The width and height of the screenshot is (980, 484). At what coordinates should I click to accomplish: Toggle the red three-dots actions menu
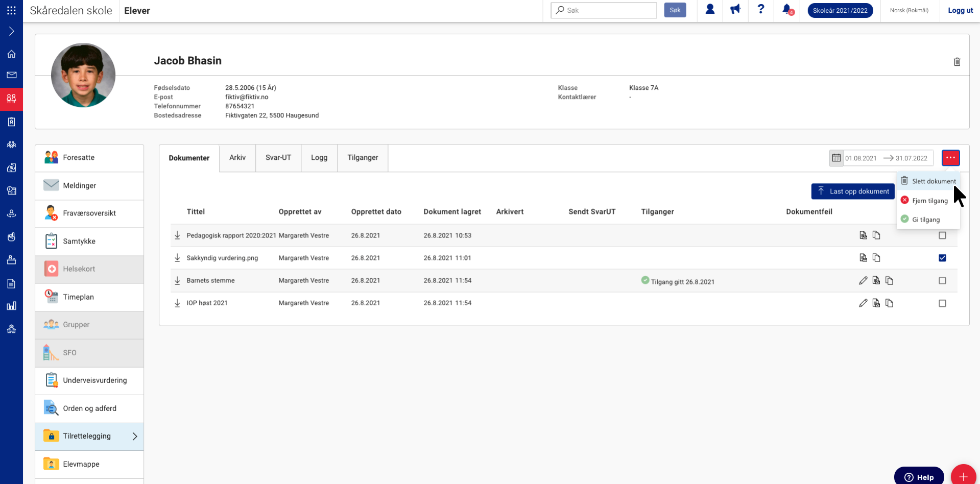click(950, 158)
